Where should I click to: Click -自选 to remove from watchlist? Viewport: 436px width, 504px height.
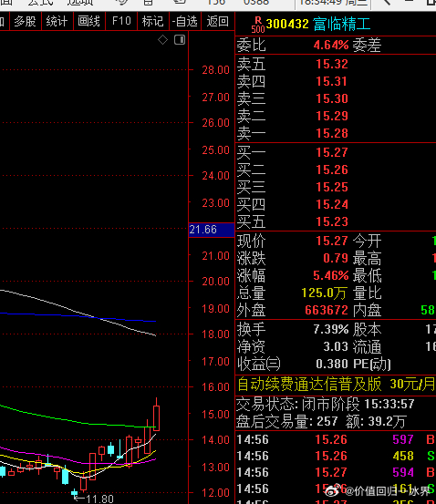pyautogui.click(x=184, y=22)
